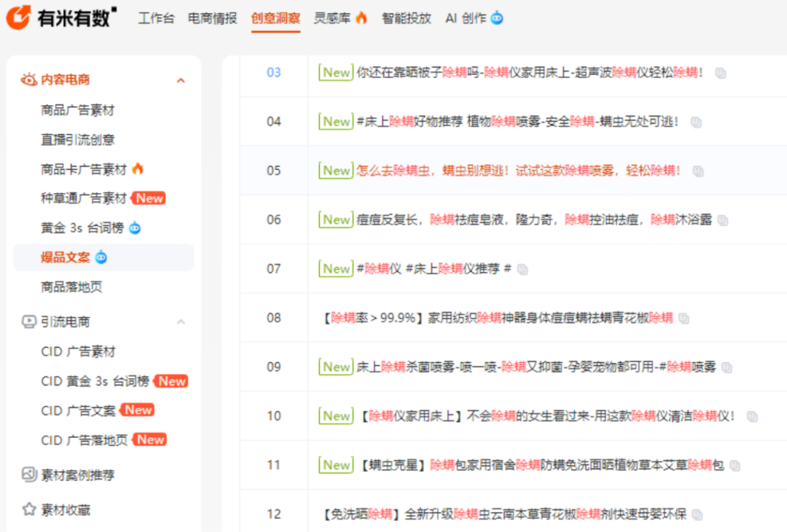Open the row 06 copy 痘痘反复长
The height and width of the screenshot is (532, 787).
534,220
